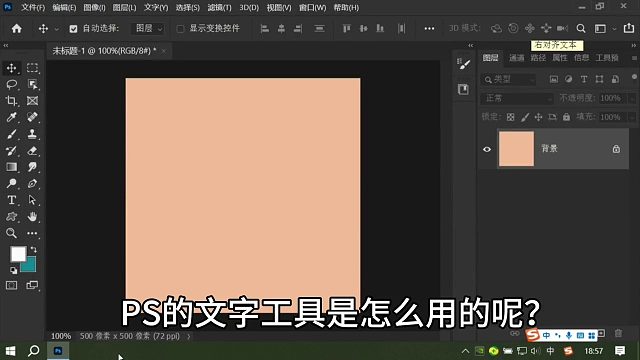Select the Smudge tool
The height and width of the screenshot is (360, 640).
(x=32, y=167)
